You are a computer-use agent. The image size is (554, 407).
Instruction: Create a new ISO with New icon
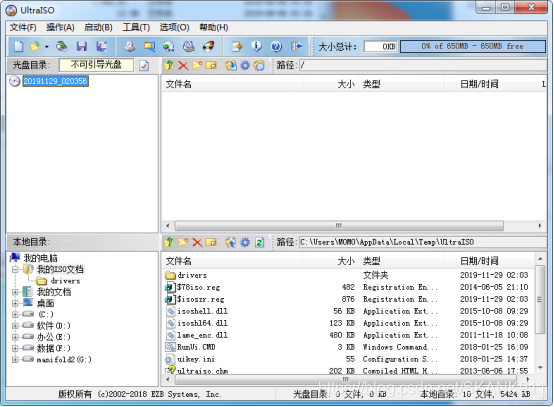pyautogui.click(x=19, y=46)
